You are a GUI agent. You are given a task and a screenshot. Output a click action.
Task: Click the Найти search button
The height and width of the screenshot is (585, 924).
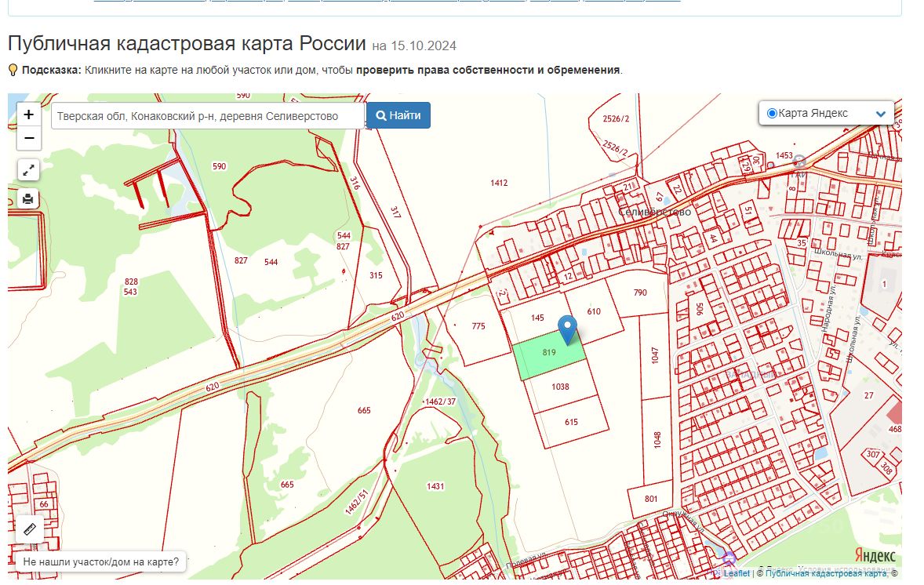click(398, 115)
